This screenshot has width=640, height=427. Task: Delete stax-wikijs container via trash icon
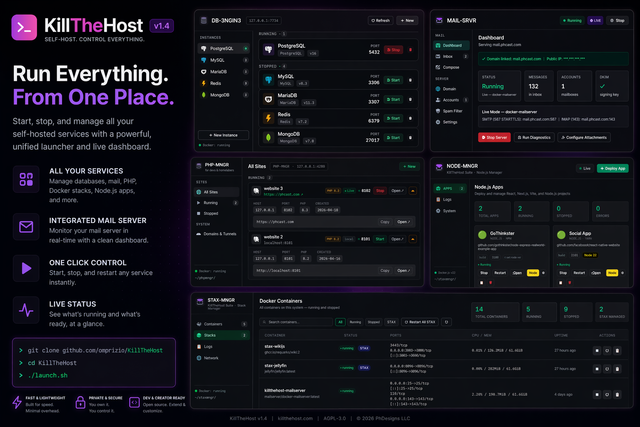tap(617, 350)
